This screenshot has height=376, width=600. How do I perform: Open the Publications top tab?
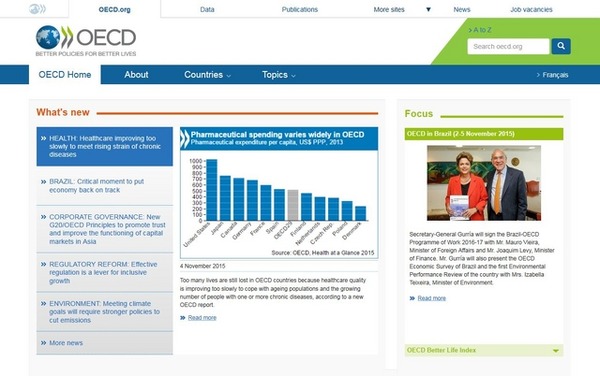coord(300,10)
